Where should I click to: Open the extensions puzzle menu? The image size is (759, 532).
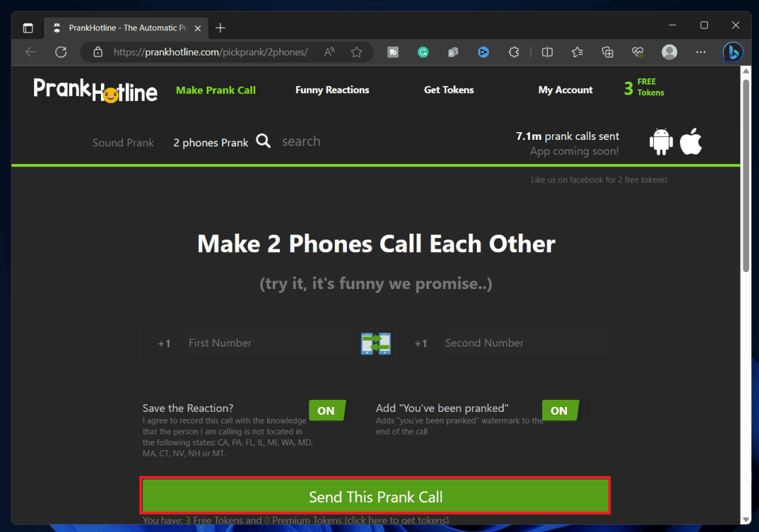pos(514,52)
